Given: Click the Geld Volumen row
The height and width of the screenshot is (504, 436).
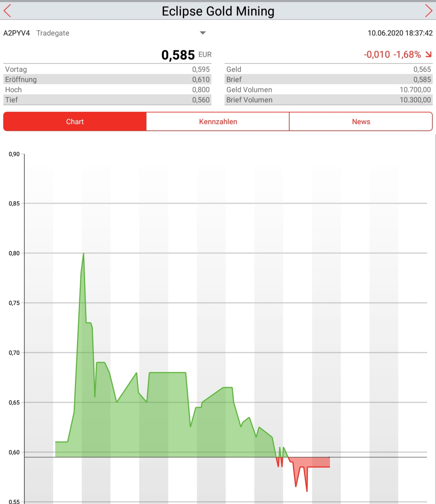Looking at the screenshot, I should tap(328, 90).
